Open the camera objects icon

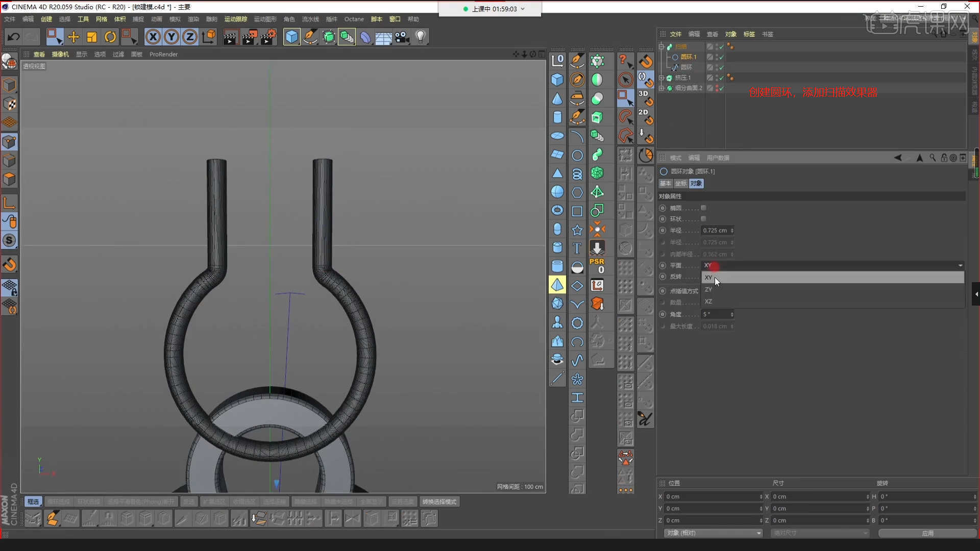point(402,37)
